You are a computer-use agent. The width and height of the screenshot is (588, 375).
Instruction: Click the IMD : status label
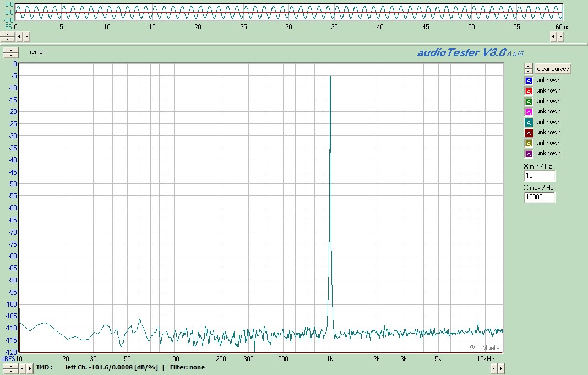pyautogui.click(x=44, y=367)
